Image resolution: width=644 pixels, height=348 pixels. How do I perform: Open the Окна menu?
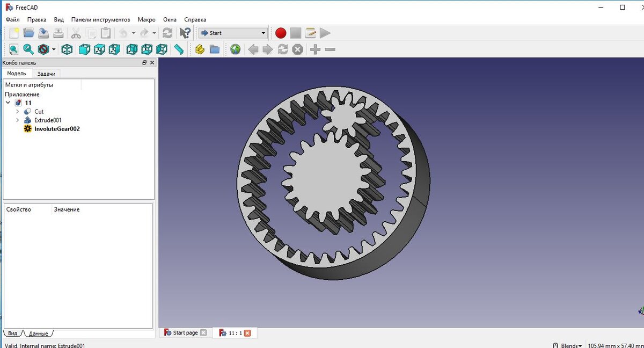(170, 19)
